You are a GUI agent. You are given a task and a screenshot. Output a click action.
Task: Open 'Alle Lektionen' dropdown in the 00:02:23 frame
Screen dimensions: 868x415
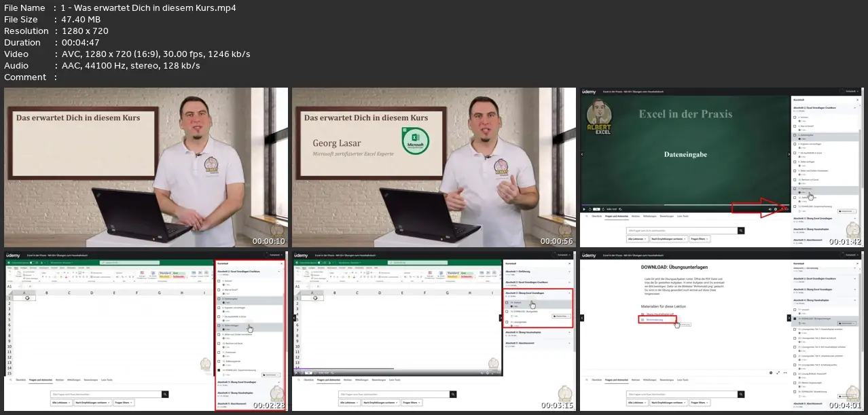(61, 403)
